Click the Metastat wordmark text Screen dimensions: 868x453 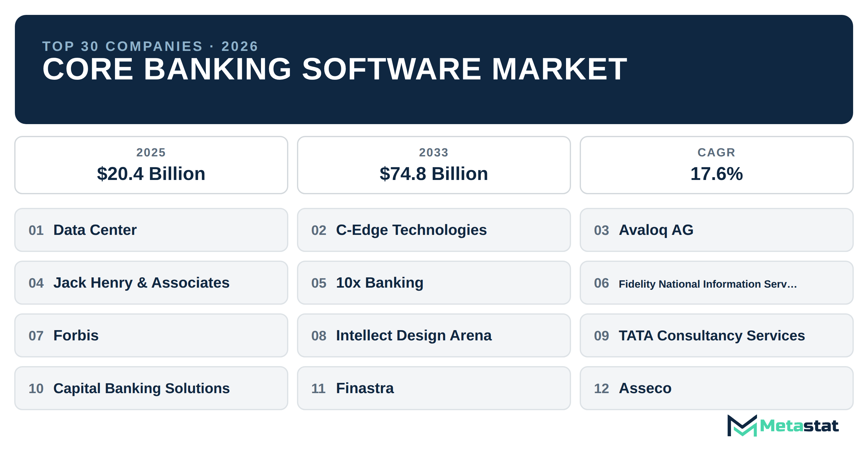pos(799,426)
